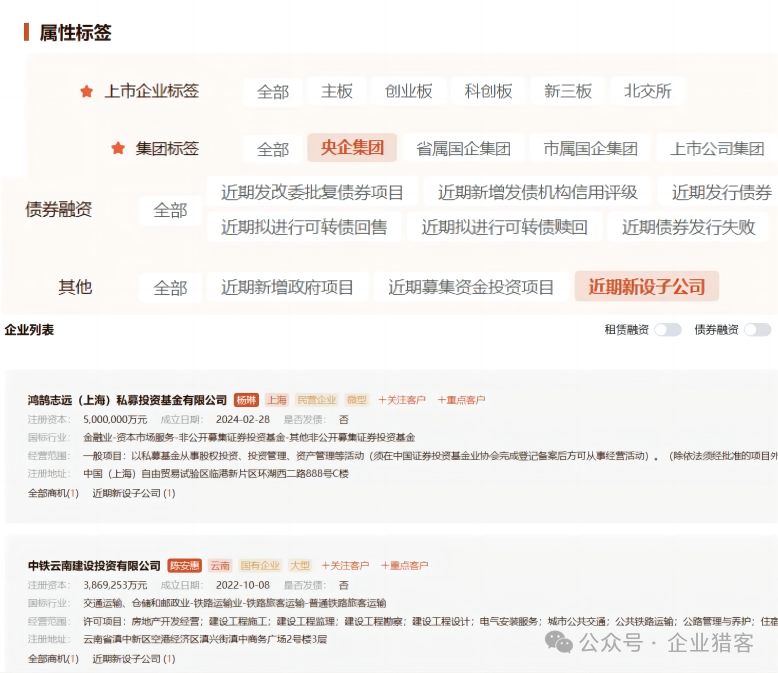Click the 上海 region tag

click(x=278, y=400)
